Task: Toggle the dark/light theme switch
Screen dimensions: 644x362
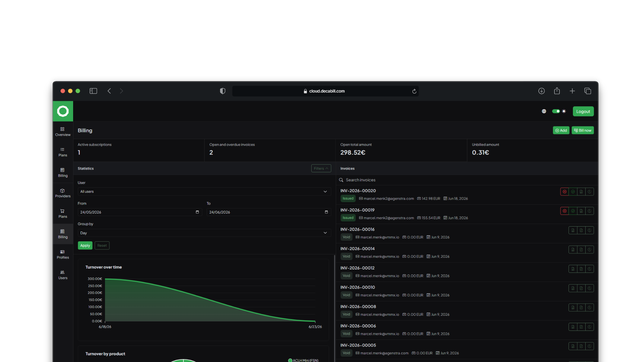Action: tap(556, 111)
